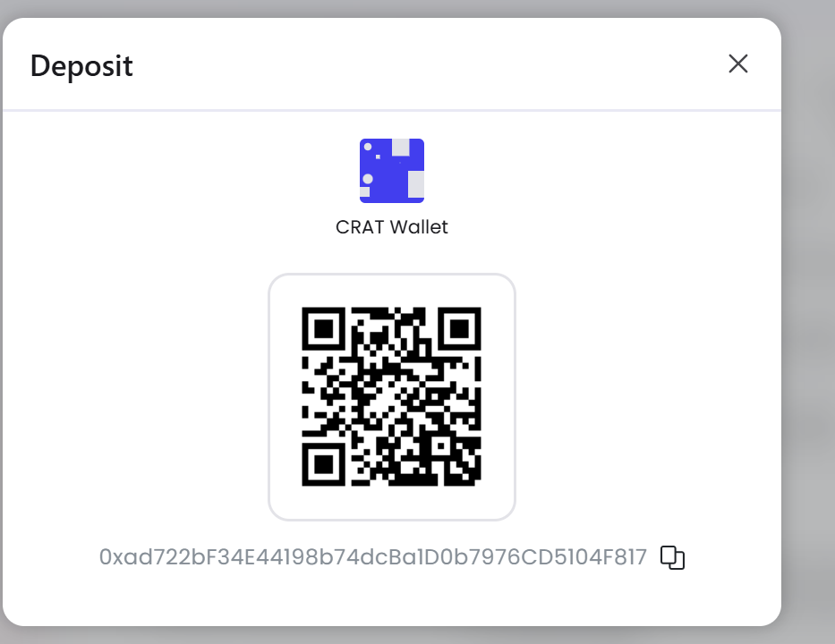Click the gray circle in the wallet avatar's lower left
Image resolution: width=835 pixels, height=644 pixels.
tap(368, 179)
